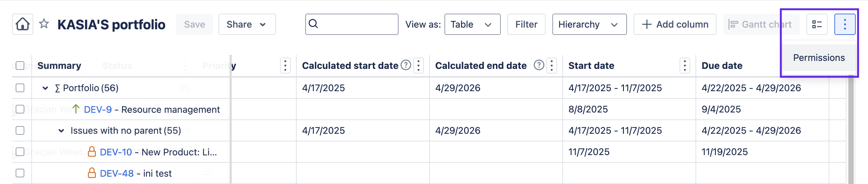Collapse the Issues with no parent group
Image resolution: width=868 pixels, height=184 pixels.
pyautogui.click(x=61, y=131)
